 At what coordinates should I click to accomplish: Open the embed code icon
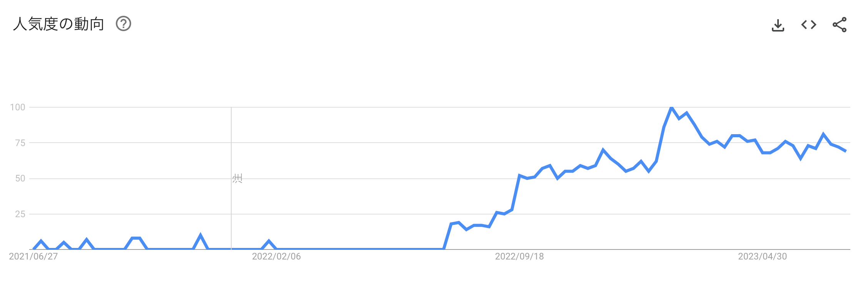coord(809,25)
